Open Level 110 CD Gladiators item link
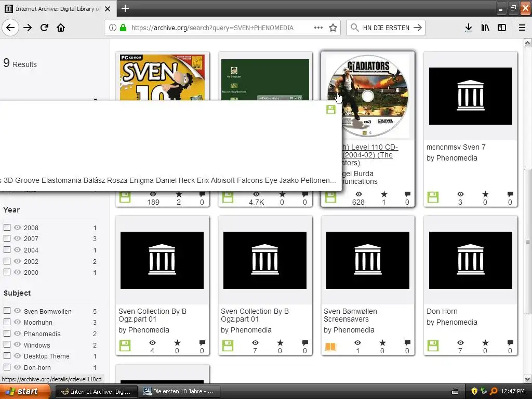The image size is (532, 399). click(x=369, y=155)
